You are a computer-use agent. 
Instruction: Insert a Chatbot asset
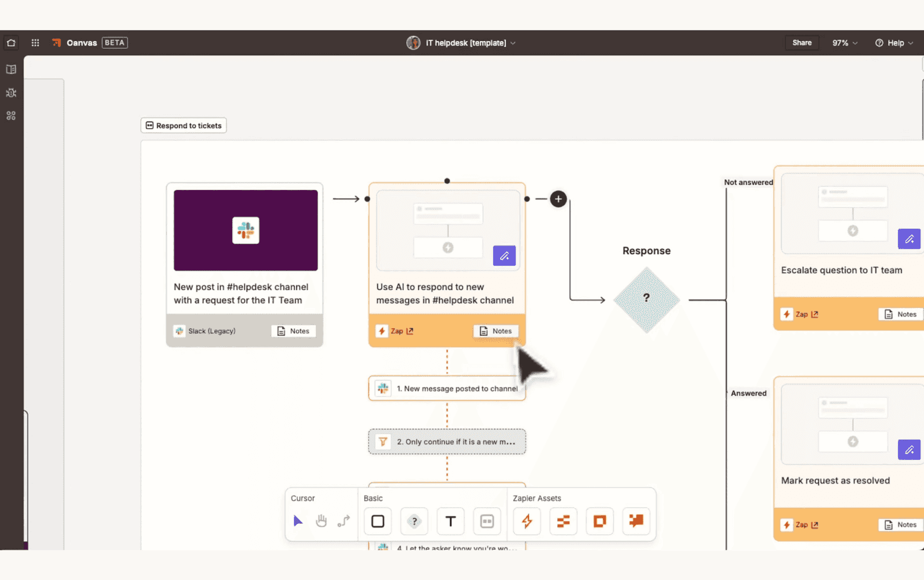click(x=636, y=521)
